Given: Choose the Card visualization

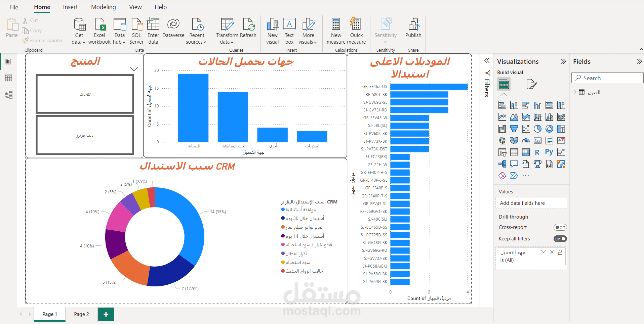Looking at the screenshot, I should pyautogui.click(x=537, y=140).
